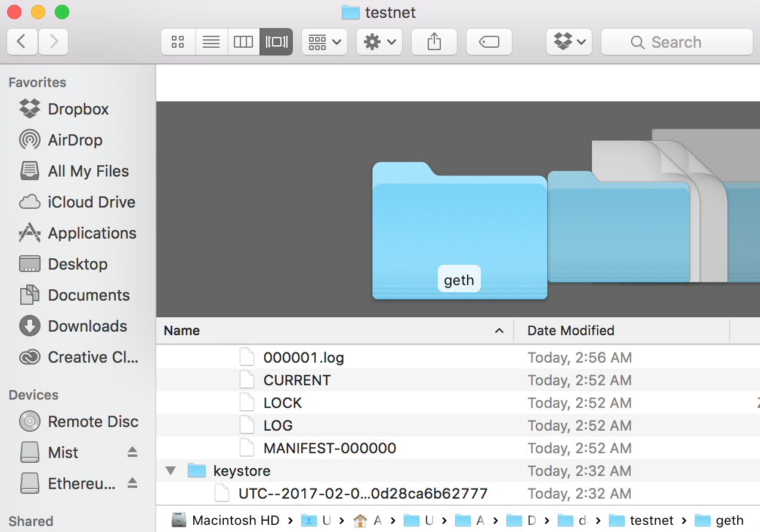Select the 000001.log file
This screenshot has width=760, height=532.
pyautogui.click(x=458, y=358)
